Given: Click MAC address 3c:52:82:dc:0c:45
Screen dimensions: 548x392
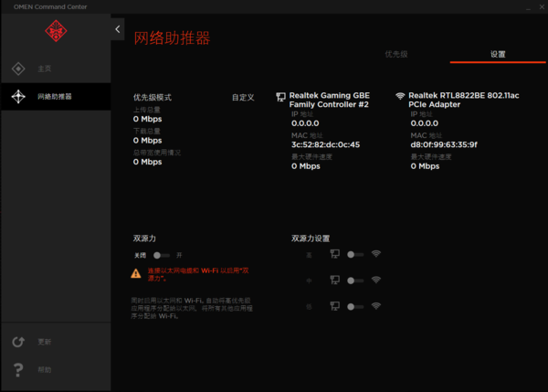Looking at the screenshot, I should click(x=325, y=144).
